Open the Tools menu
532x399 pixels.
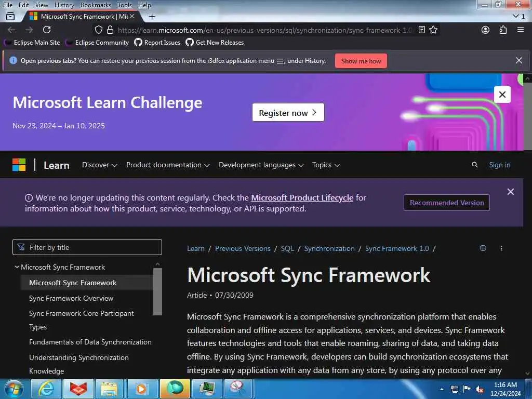pos(125,5)
